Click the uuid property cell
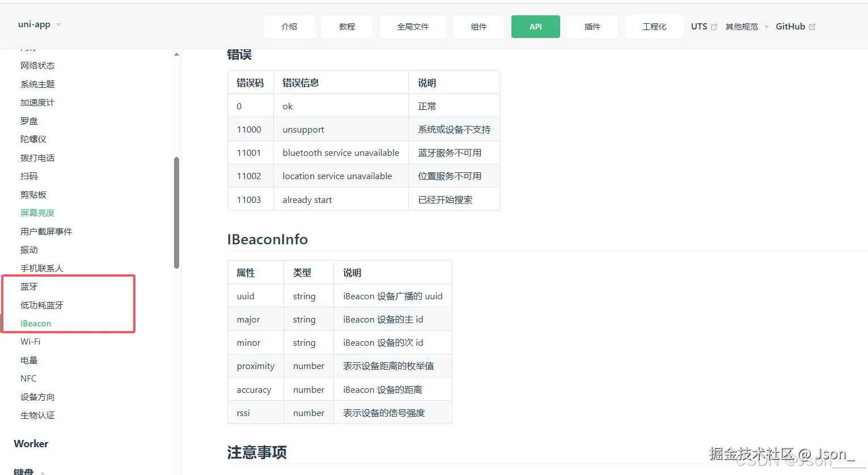Viewport: 868px width, 475px height. (x=256, y=296)
